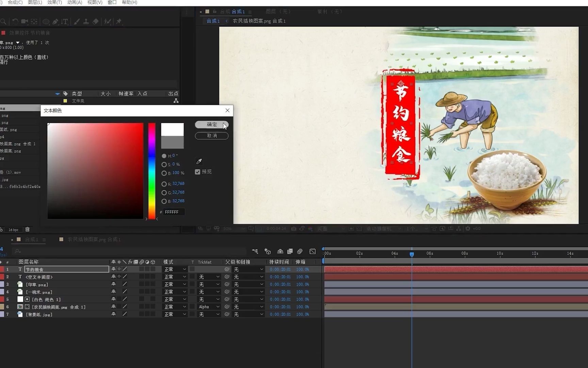Take a snapshot in the composition viewer
This screenshot has height=368, width=588.
293,229
